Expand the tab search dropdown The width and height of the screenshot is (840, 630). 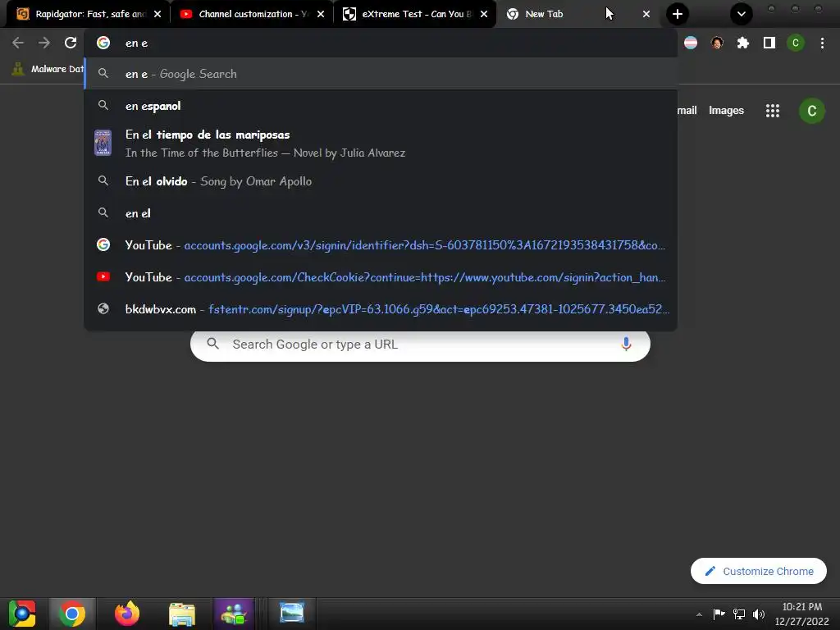coord(742,14)
